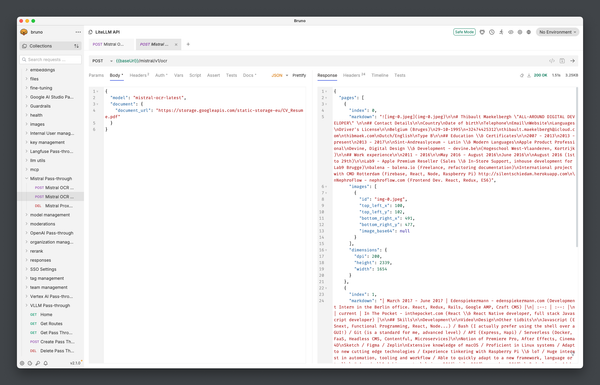Open the POST Create Pass Th... request
The width and height of the screenshot is (600, 385).
coord(52,342)
